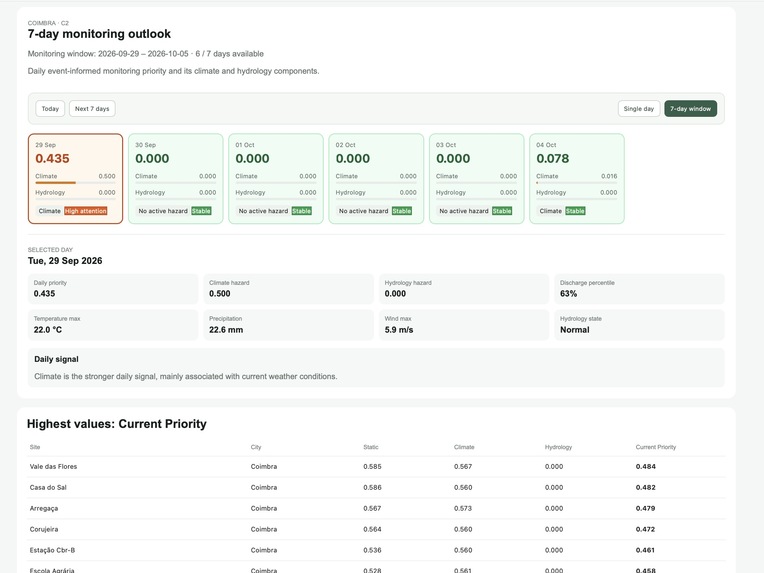Image resolution: width=764 pixels, height=573 pixels.
Task: Click the COIMBRA · C2 label
Action: point(48,23)
